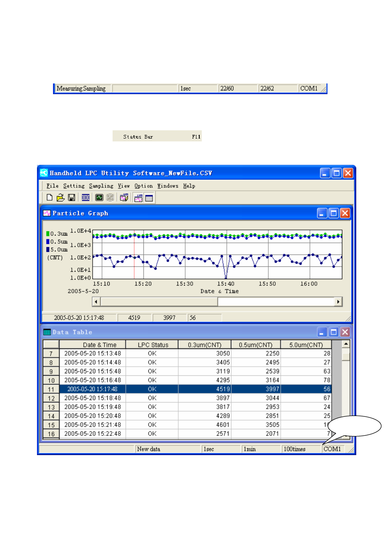Close the Particle Graph window
The height and width of the screenshot is (555, 392).
(x=345, y=213)
